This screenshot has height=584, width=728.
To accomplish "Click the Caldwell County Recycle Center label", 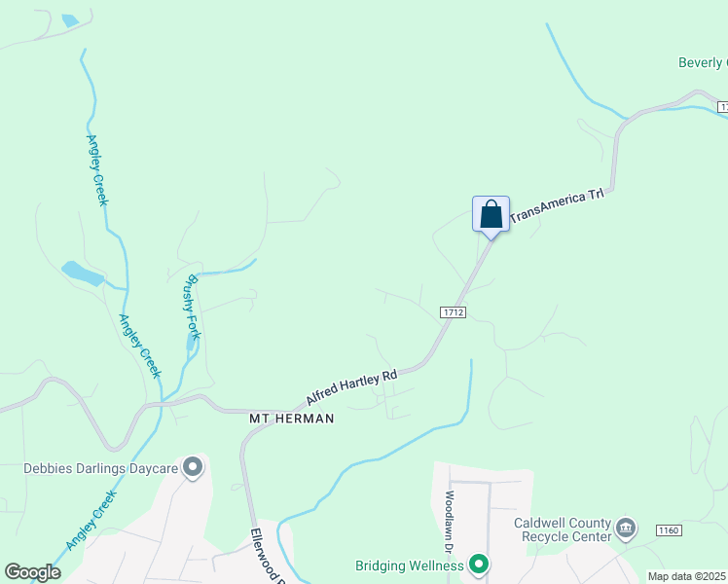I will tap(563, 529).
